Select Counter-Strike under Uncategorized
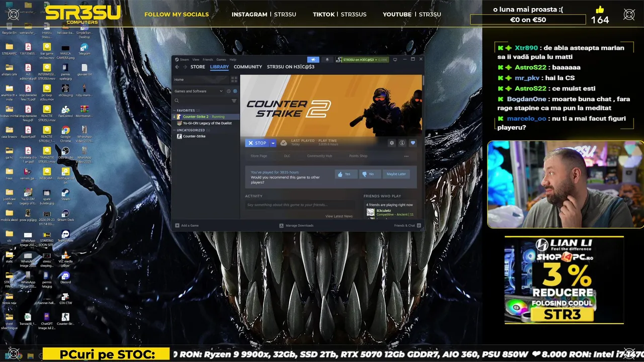 (206, 136)
